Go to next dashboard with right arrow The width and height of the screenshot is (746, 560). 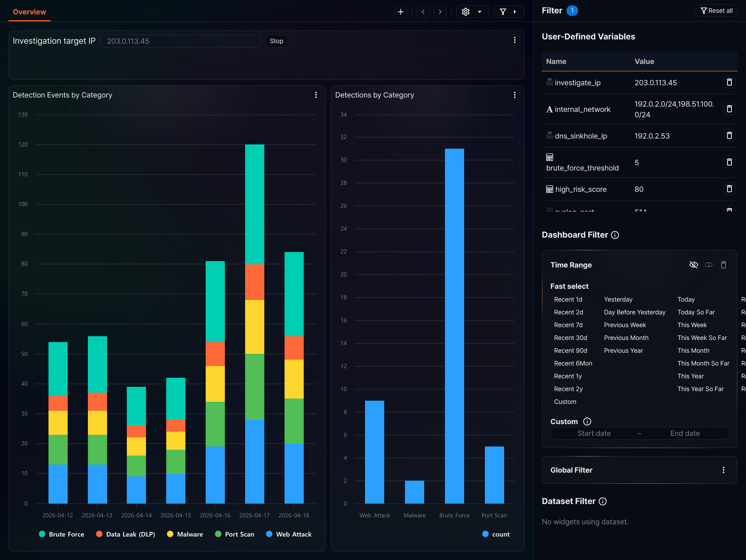click(x=440, y=12)
